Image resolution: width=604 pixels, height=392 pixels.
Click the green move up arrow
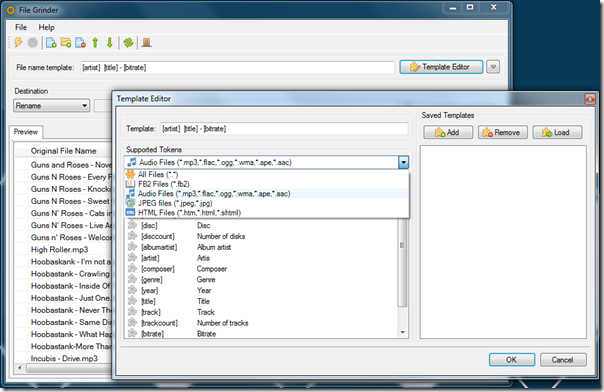pyautogui.click(x=95, y=42)
